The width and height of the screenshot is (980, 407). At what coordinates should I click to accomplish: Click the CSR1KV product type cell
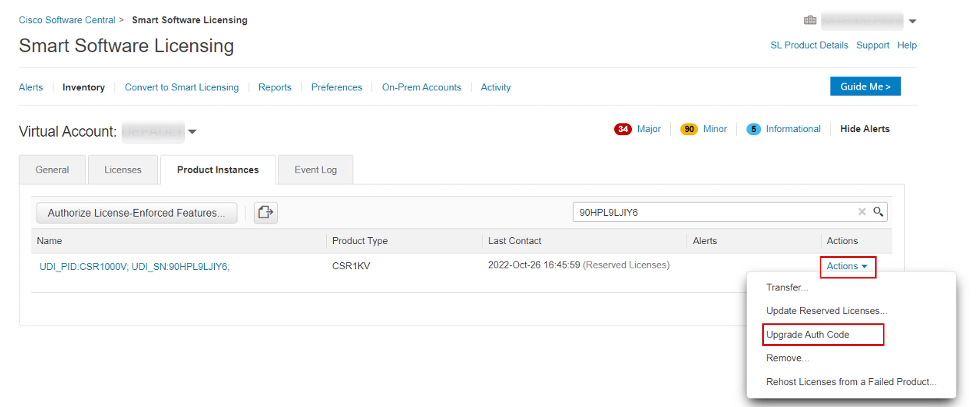(x=351, y=266)
